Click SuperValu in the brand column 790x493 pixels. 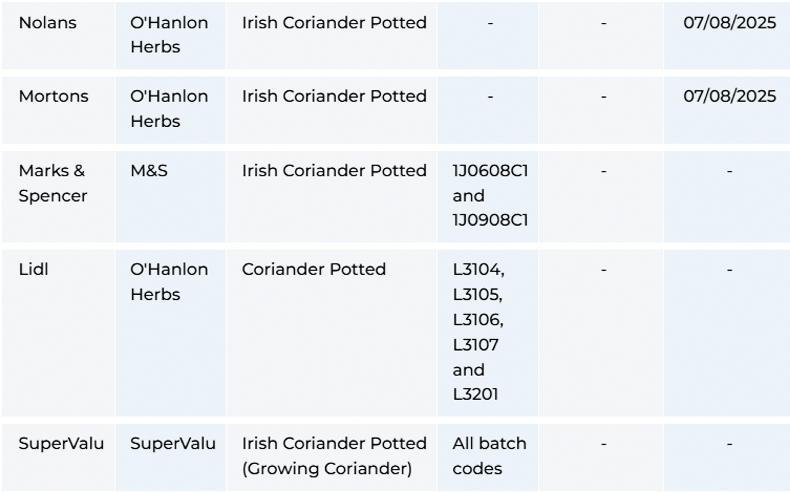pos(173,444)
